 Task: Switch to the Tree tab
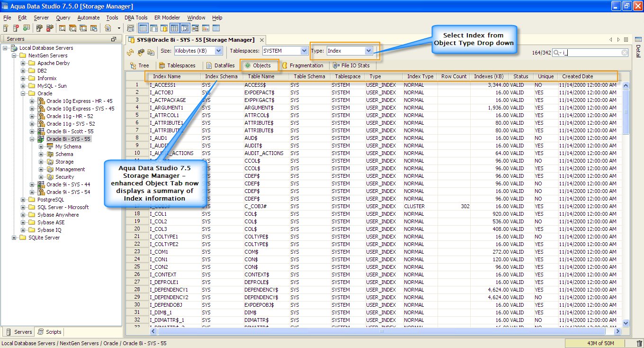click(x=140, y=65)
